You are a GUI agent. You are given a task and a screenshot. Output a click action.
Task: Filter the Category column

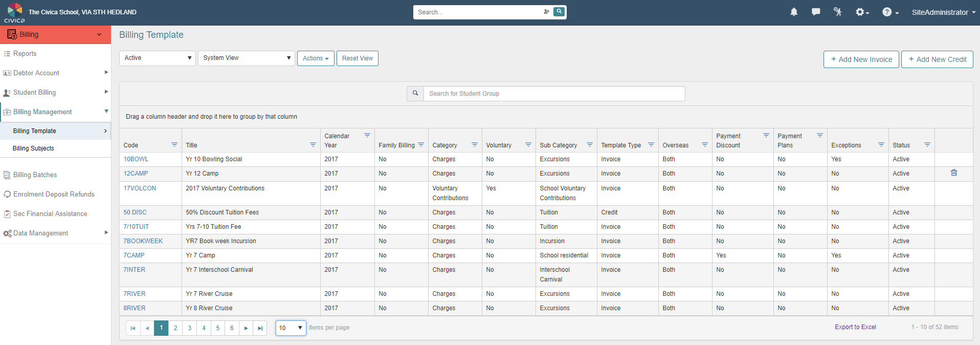click(x=475, y=145)
